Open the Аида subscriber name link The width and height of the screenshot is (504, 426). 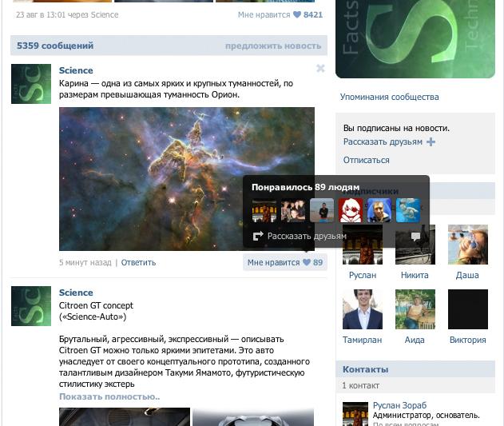(x=415, y=340)
